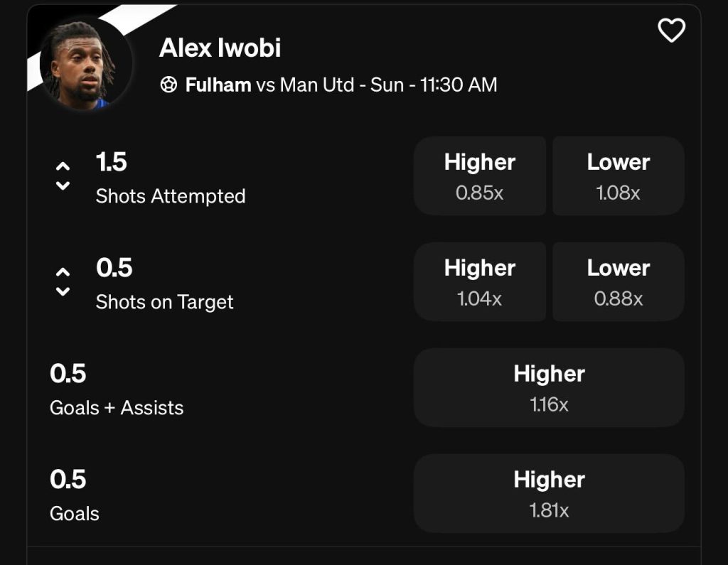Raise the Shots on Target line with the up chevron
This screenshot has height=565, width=728.
63,271
